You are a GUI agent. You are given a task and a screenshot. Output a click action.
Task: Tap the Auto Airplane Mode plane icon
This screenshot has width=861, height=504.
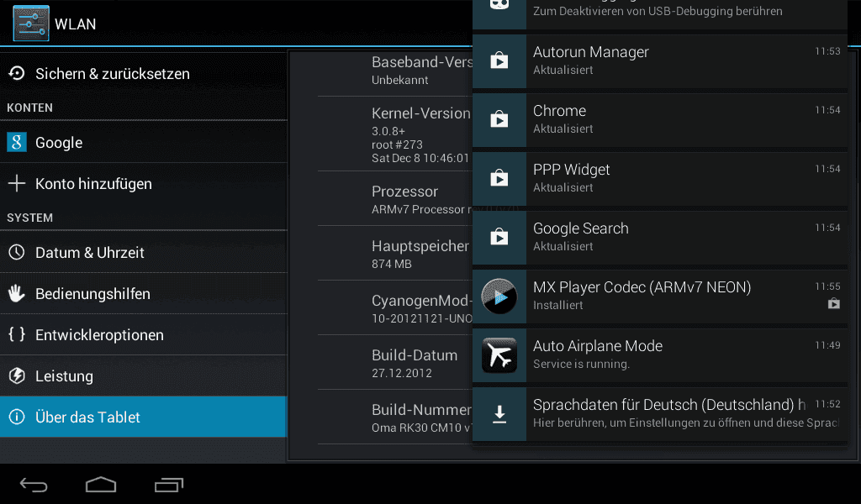pos(499,355)
